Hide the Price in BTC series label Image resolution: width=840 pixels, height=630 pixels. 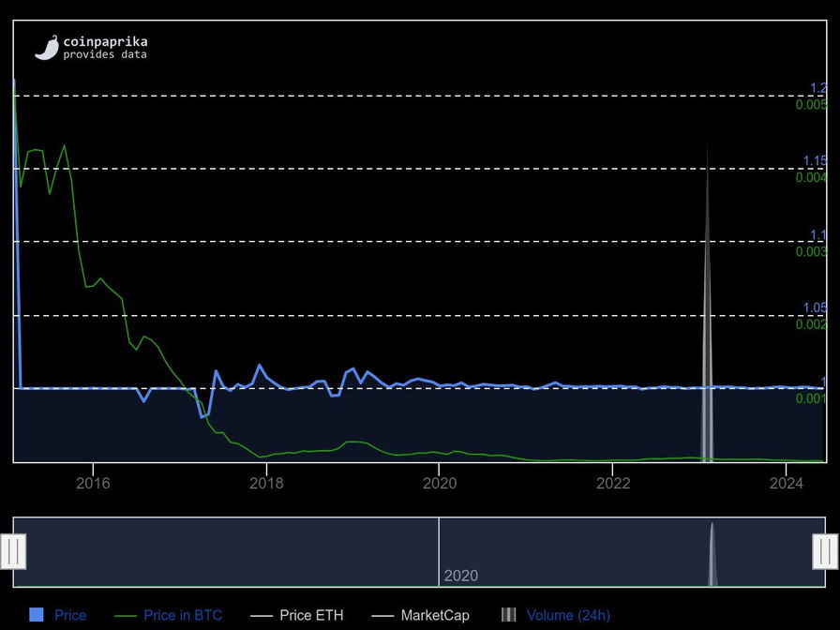click(x=183, y=615)
